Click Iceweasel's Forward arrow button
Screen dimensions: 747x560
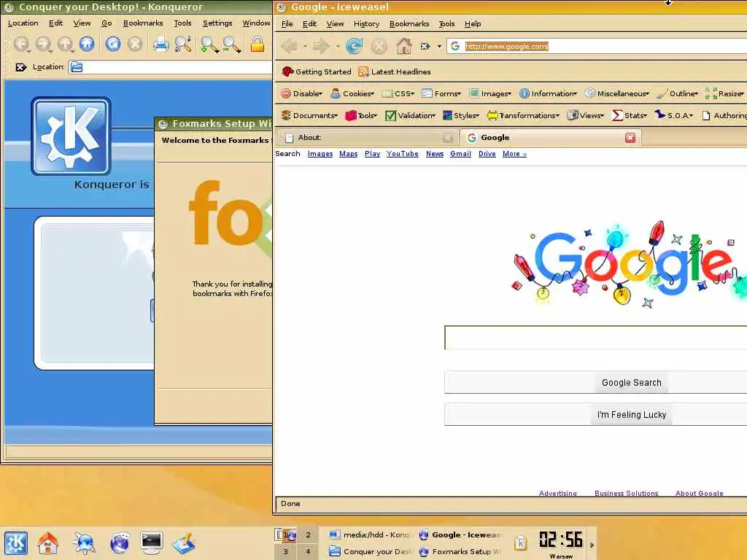(x=321, y=46)
